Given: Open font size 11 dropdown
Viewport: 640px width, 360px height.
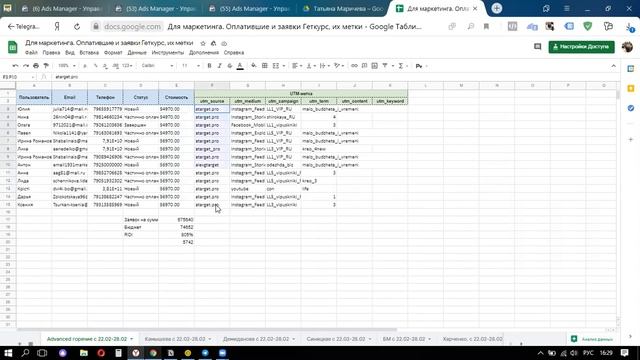Looking at the screenshot, I should 191,66.
